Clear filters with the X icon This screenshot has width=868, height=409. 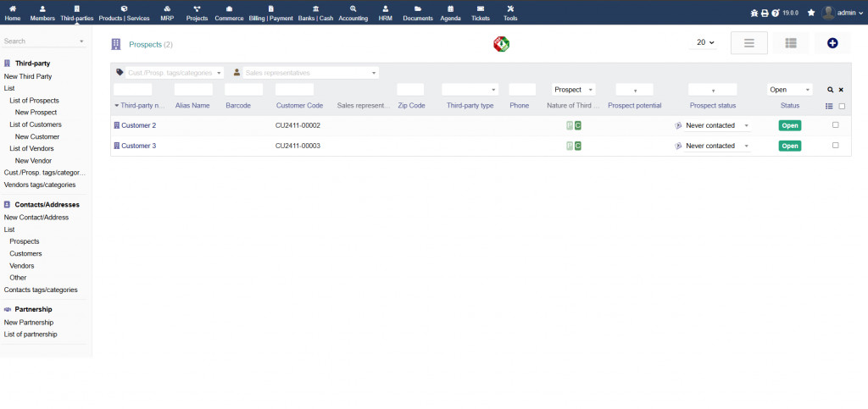point(841,90)
